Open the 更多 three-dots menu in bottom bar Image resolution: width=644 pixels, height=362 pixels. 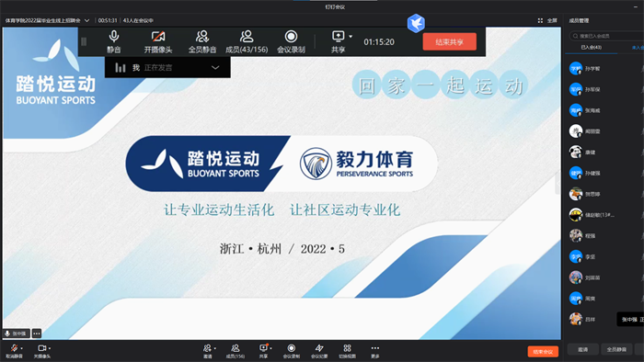click(x=375, y=351)
